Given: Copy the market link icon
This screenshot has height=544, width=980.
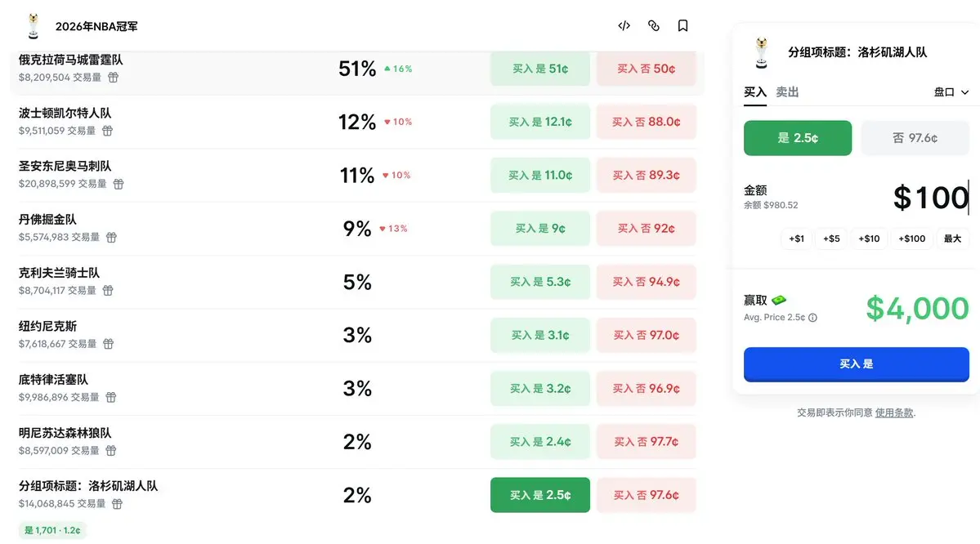Looking at the screenshot, I should tap(653, 26).
